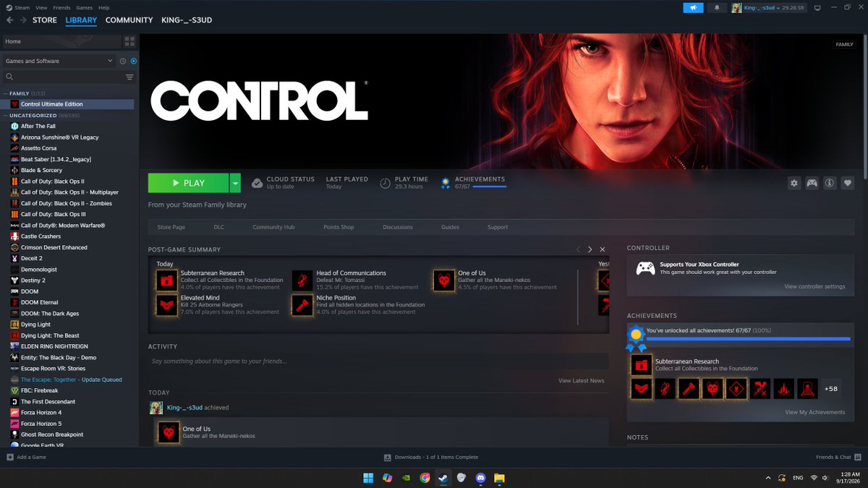
Task: Click the unlocked achievements 100% progress bar
Action: point(748,338)
